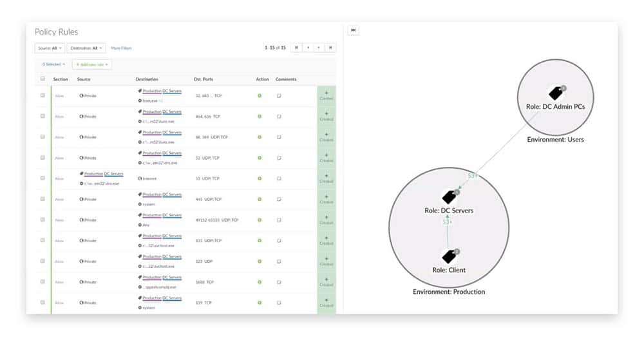The height and width of the screenshot is (342, 644).
Task: Click the Client role tag icon
Action: pos(448,257)
